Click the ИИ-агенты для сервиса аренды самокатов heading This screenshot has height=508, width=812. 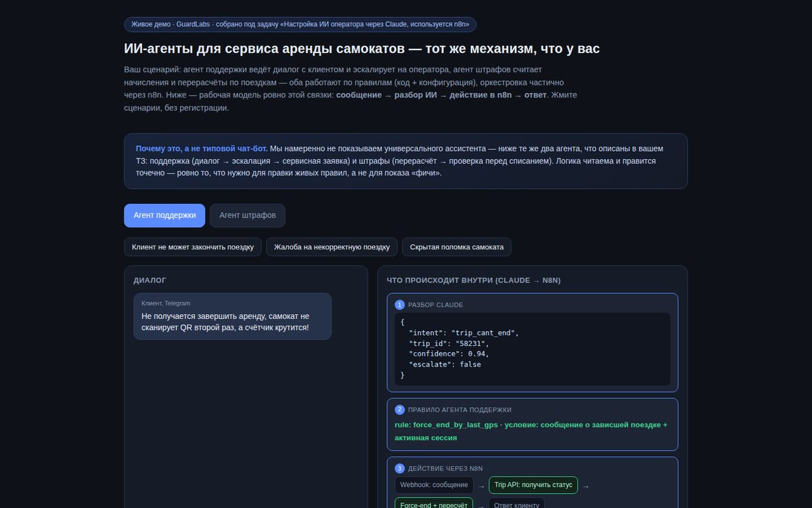362,49
